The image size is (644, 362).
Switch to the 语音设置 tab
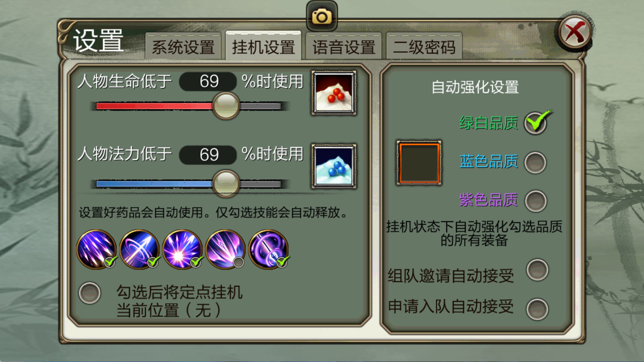[344, 47]
